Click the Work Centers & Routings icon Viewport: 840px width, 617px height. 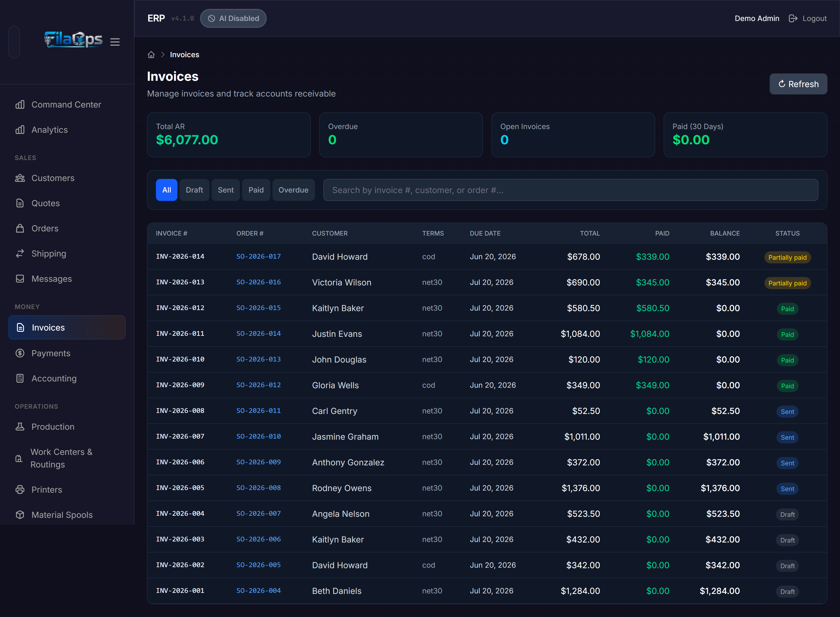coord(19,458)
